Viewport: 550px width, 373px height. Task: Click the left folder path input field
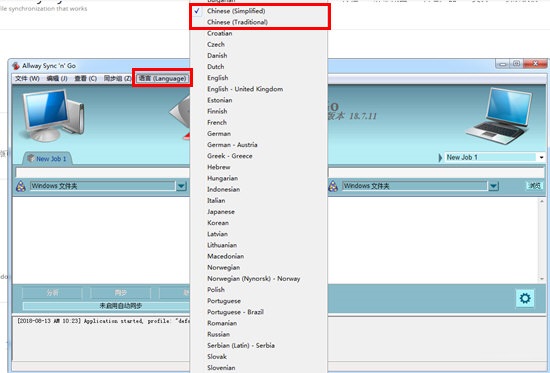[x=102, y=172]
